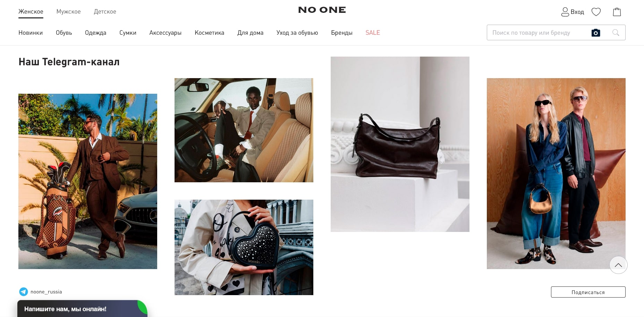Click the magnifying glass search icon
Viewport: 644px width, 317px height.
[616, 33]
